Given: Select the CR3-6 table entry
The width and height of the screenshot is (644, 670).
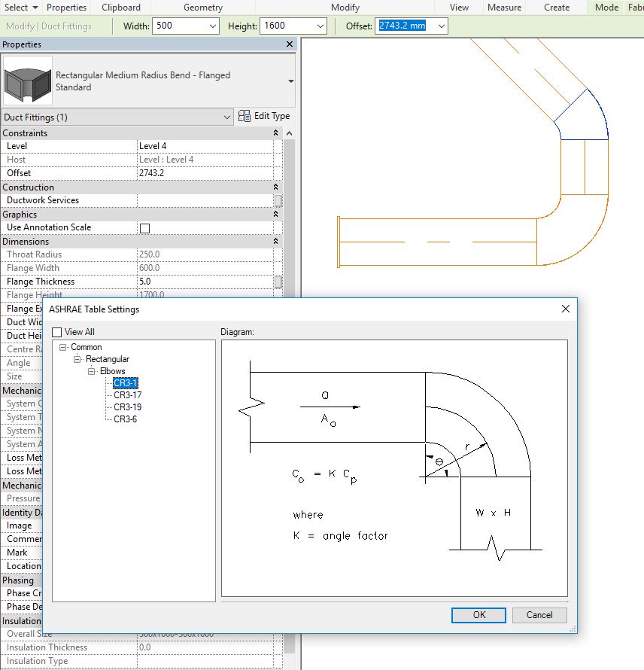Looking at the screenshot, I should [125, 419].
